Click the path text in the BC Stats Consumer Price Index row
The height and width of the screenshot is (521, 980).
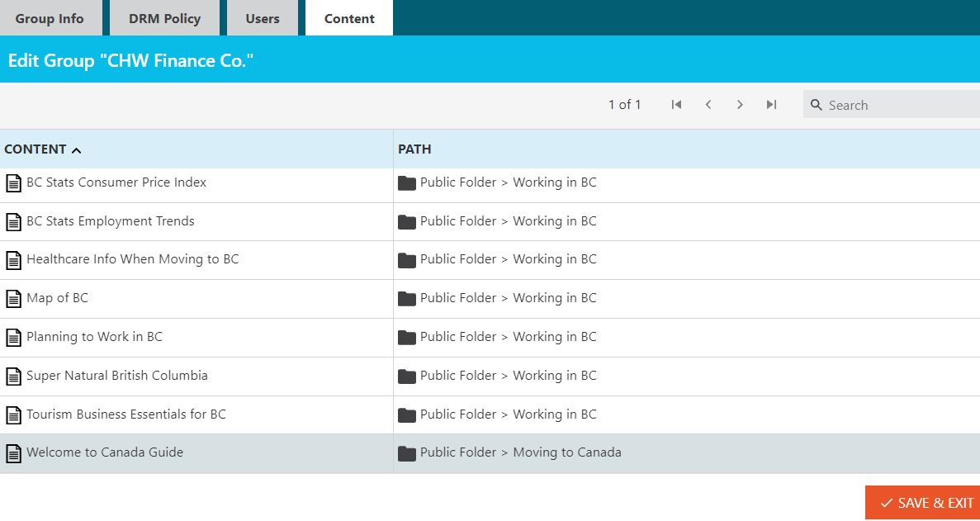click(x=508, y=182)
